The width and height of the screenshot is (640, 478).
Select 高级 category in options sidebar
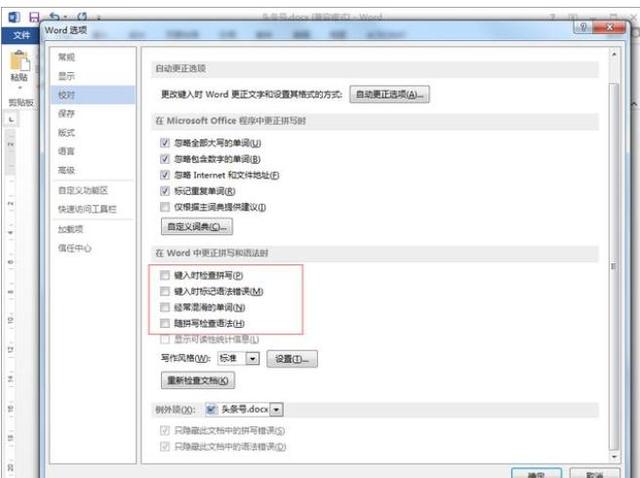tap(67, 170)
